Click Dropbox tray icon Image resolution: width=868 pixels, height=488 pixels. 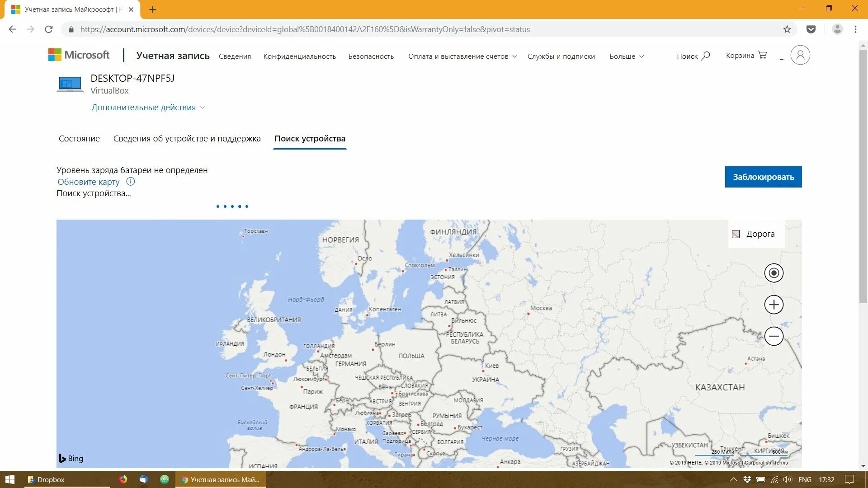pos(747,479)
